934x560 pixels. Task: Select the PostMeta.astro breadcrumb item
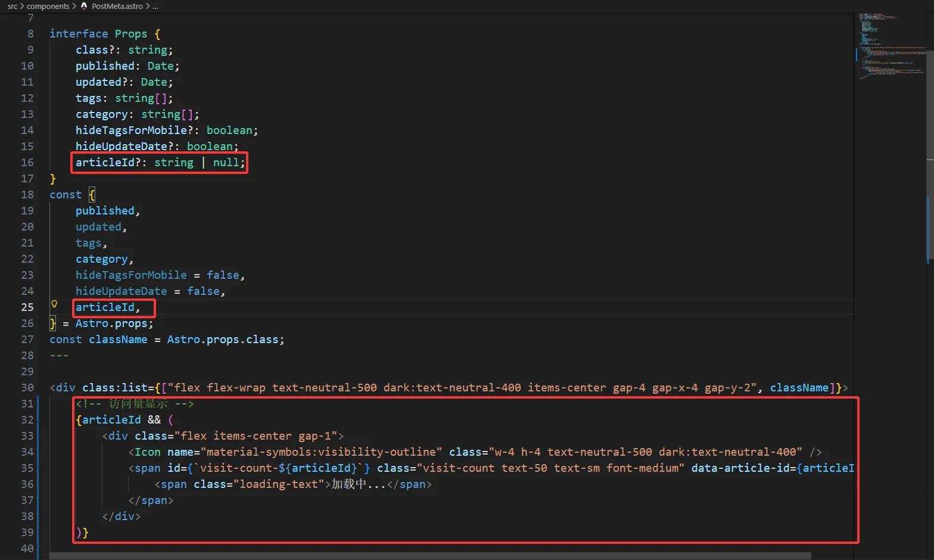[x=117, y=6]
